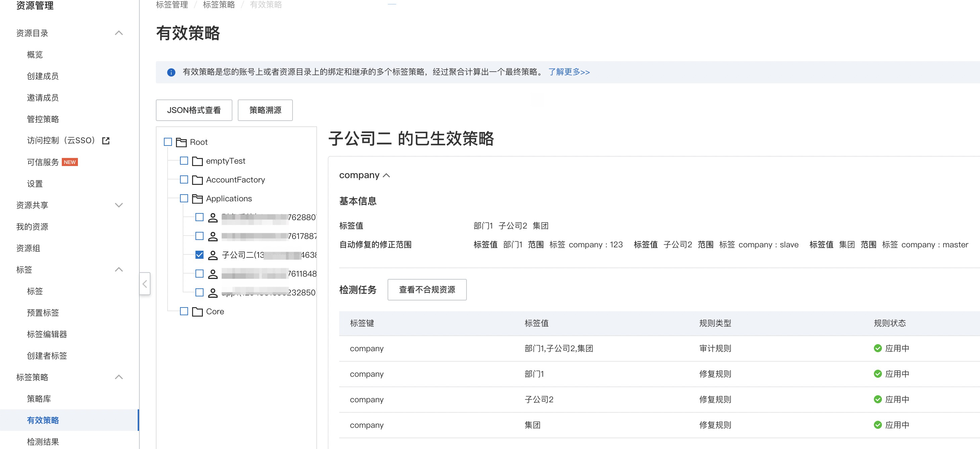Click the blue info icon in the banner
Image resolution: width=980 pixels, height=449 pixels.
[x=171, y=72]
